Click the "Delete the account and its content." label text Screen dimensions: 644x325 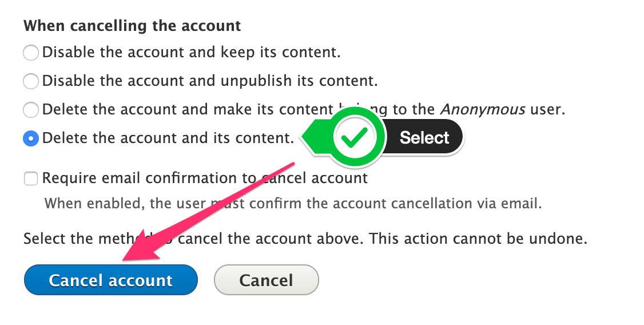pyautogui.click(x=168, y=137)
